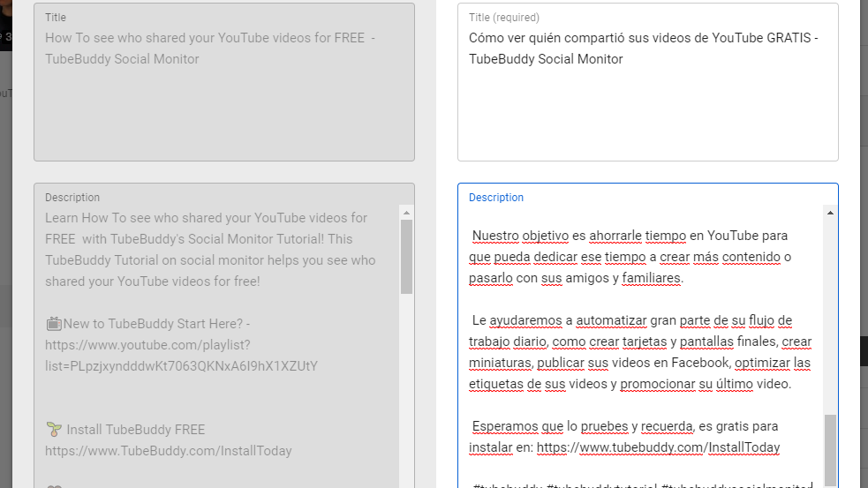Screen dimensions: 868x488
Task: Click scroll-up arrow of translated Description scrollbar
Action: (830, 213)
